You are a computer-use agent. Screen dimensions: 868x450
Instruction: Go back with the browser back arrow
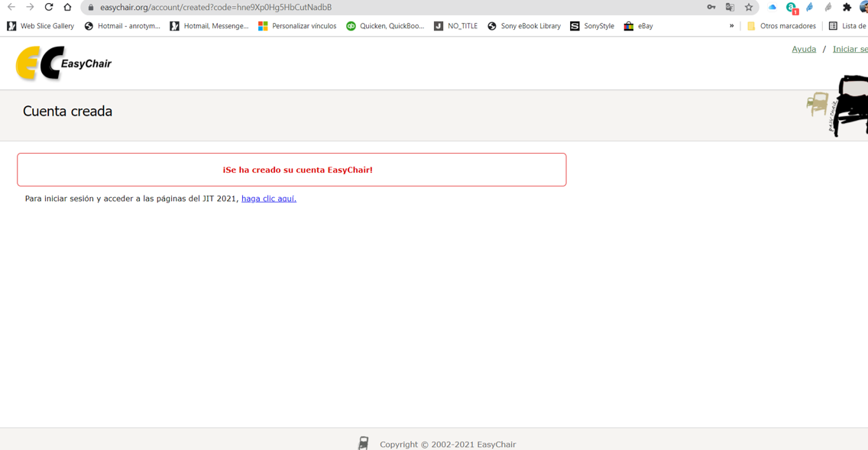(x=11, y=7)
